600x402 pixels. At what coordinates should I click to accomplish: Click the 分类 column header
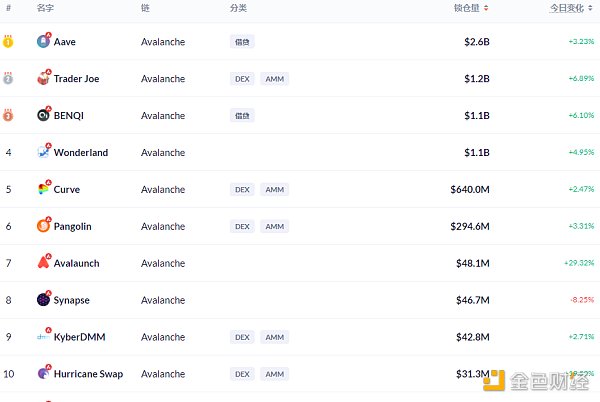pyautogui.click(x=238, y=8)
